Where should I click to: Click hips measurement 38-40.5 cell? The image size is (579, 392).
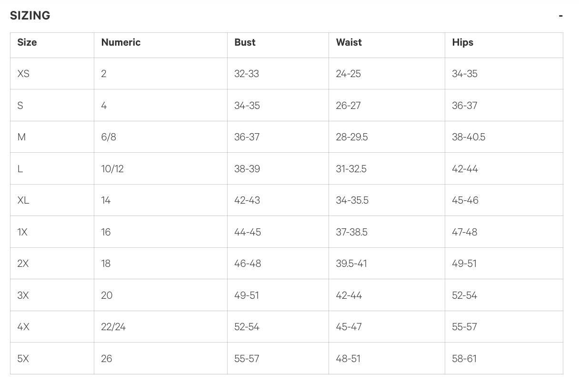pyautogui.click(x=469, y=137)
